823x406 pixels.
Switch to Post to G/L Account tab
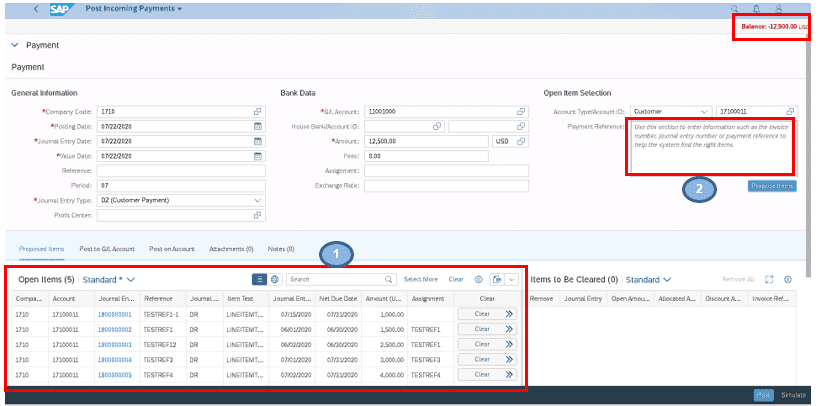(x=107, y=247)
